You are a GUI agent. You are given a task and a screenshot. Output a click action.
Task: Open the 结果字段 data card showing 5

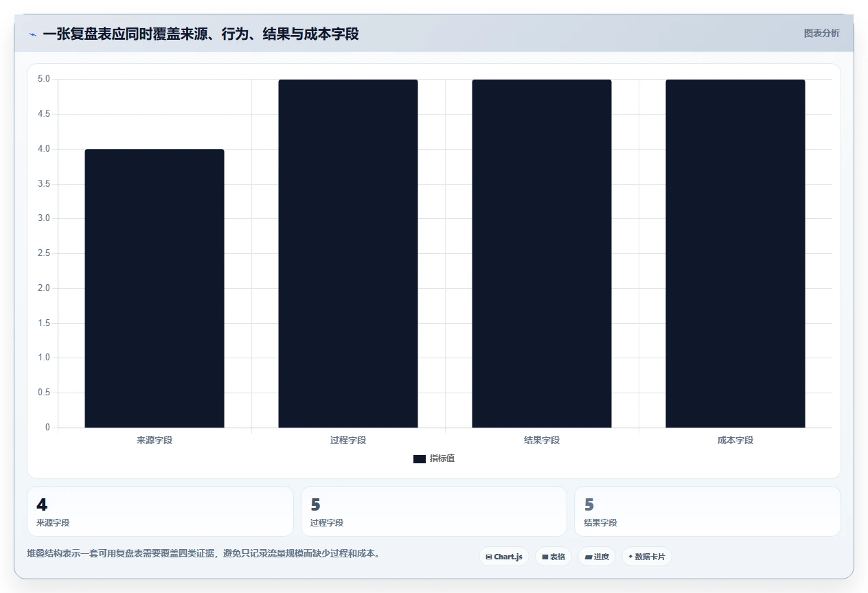707,511
